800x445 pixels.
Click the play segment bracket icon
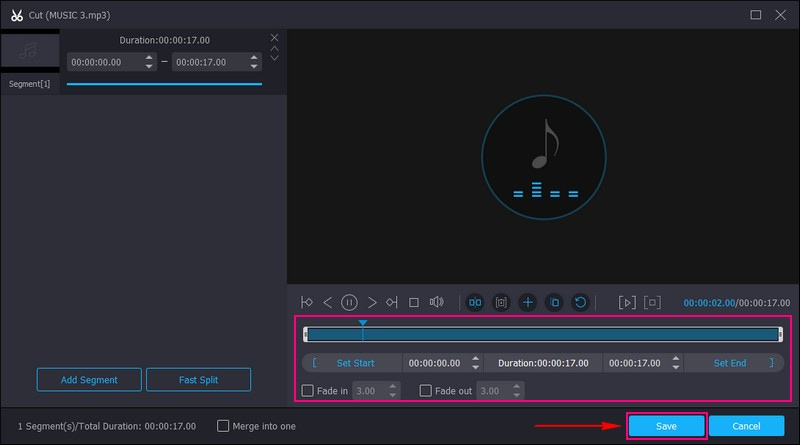point(627,302)
